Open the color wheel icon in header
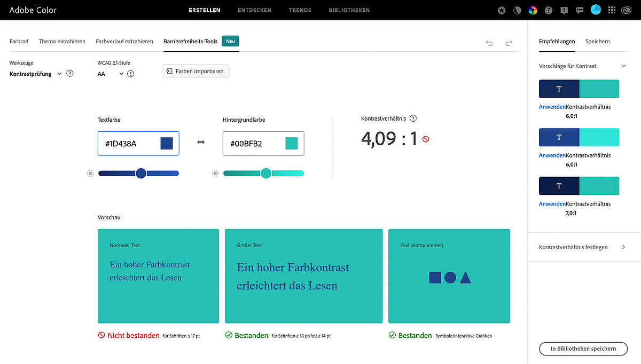 [x=533, y=10]
